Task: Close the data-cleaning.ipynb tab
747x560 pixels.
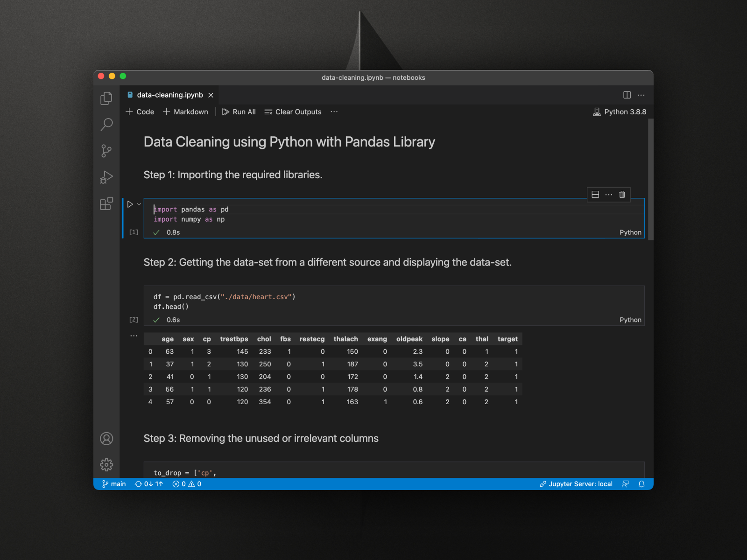Action: (211, 95)
